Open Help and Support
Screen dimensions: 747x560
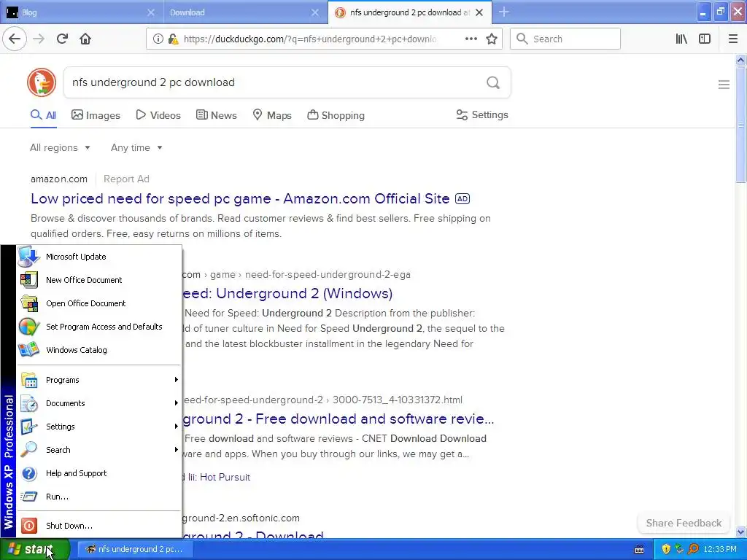pos(99,473)
